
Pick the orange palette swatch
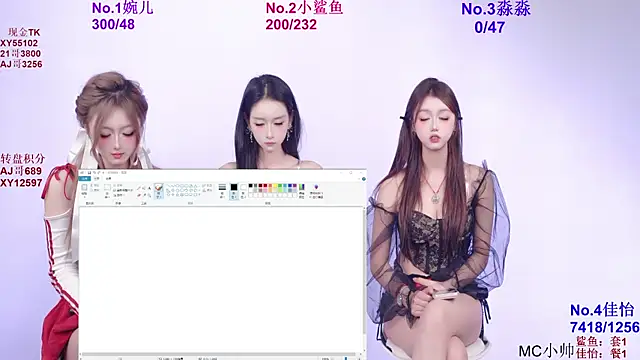click(270, 186)
